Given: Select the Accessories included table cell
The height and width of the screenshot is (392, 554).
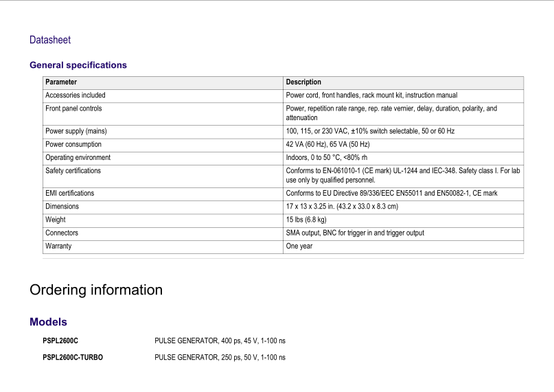Looking at the screenshot, I should tap(76, 95).
